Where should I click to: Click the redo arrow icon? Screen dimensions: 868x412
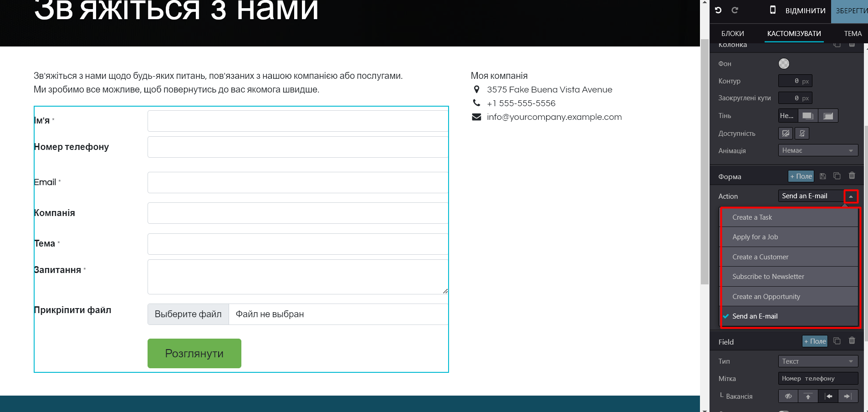click(x=735, y=10)
